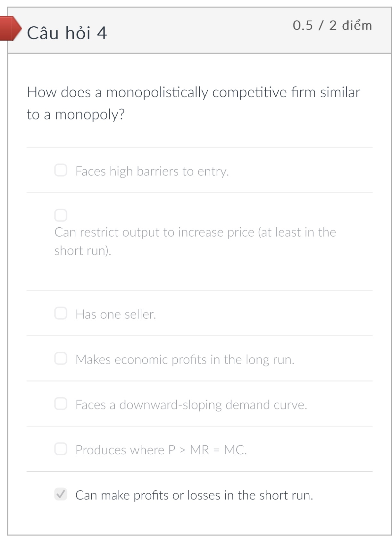Click the 'Faces a downward-sloping demand curve' text
This screenshot has width=392, height=546.
[x=191, y=405]
